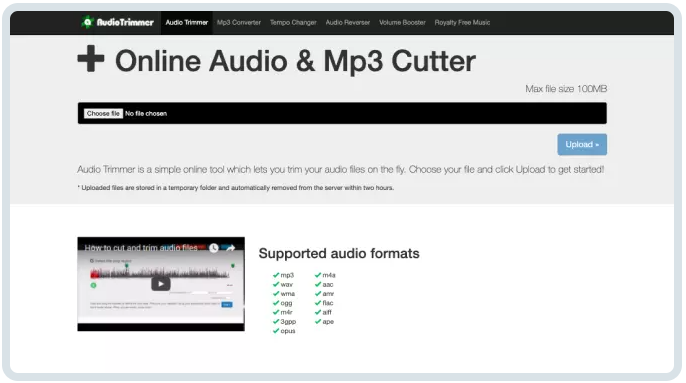Click the 'mp3' format entry
This screenshot has width=686, height=383.
(x=283, y=275)
